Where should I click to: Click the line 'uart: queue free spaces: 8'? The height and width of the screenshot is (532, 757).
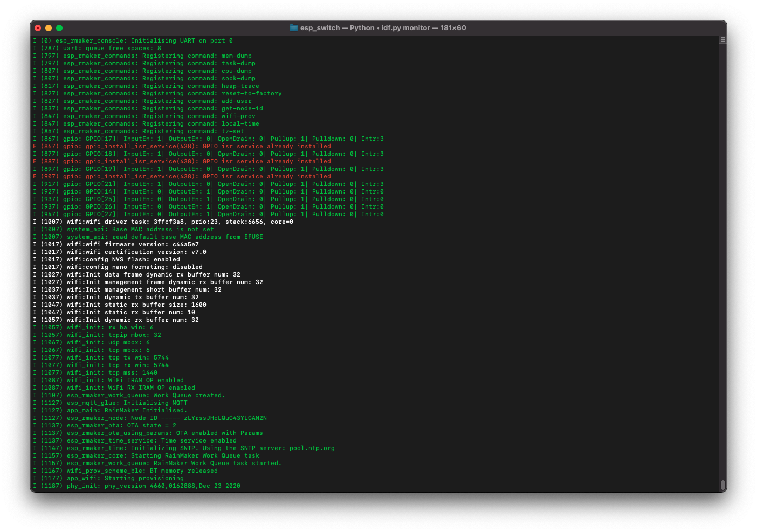tap(97, 48)
